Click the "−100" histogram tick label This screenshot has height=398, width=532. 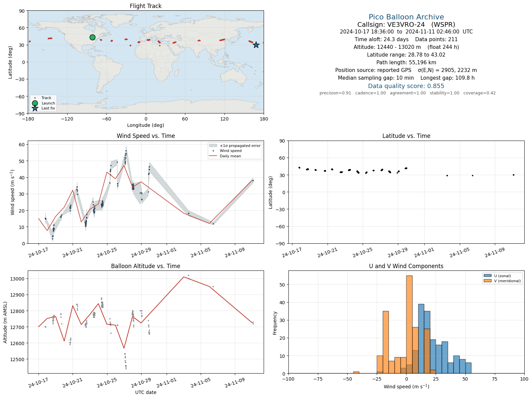coord(288,379)
